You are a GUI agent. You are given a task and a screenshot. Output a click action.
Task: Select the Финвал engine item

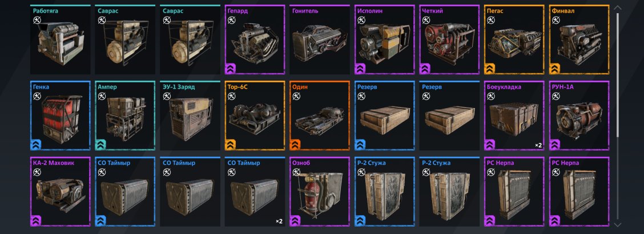pyautogui.click(x=579, y=40)
